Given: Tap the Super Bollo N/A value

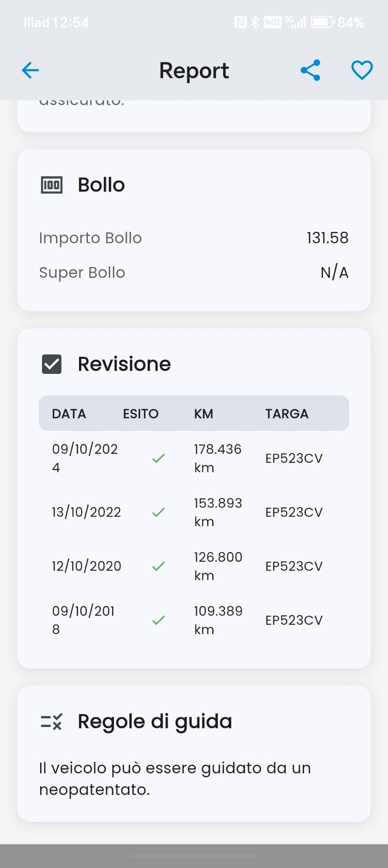Looking at the screenshot, I should [334, 273].
